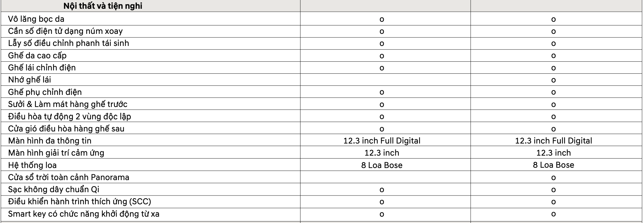Click "Điều khiển hành trình thích ứng (SCC)"
Image resolution: width=644 pixels, height=223 pixels.
(x=80, y=202)
